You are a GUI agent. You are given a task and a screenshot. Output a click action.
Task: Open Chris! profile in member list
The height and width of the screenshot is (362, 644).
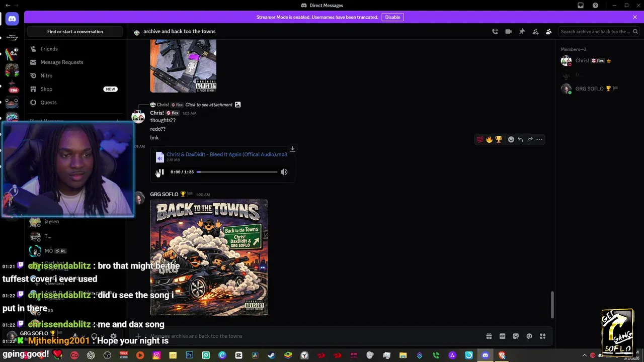click(599, 61)
